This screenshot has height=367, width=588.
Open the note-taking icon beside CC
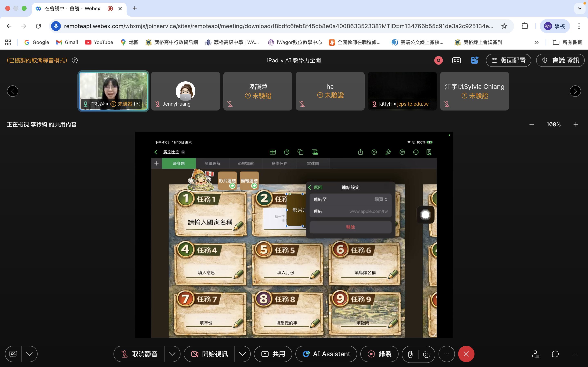[x=474, y=60]
